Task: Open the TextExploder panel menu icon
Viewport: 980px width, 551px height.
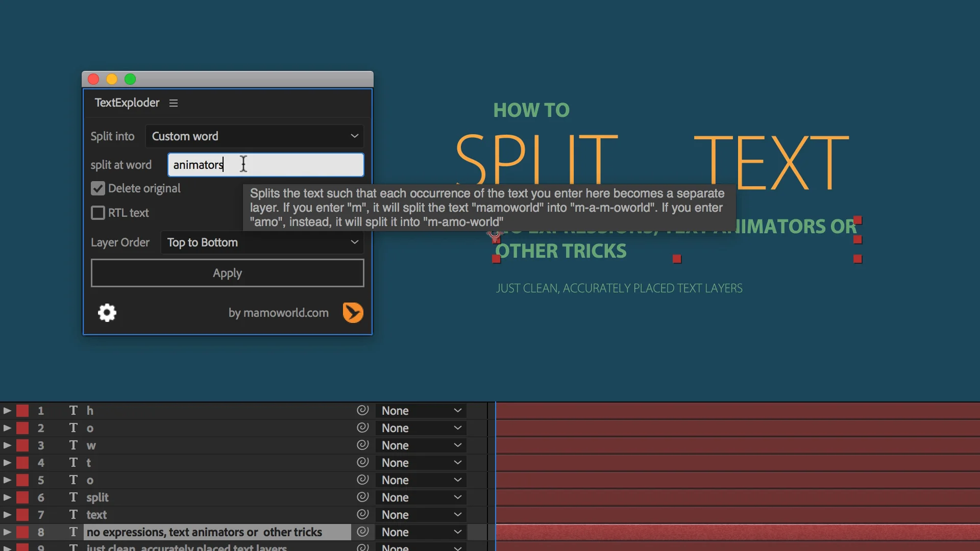Action: click(174, 103)
